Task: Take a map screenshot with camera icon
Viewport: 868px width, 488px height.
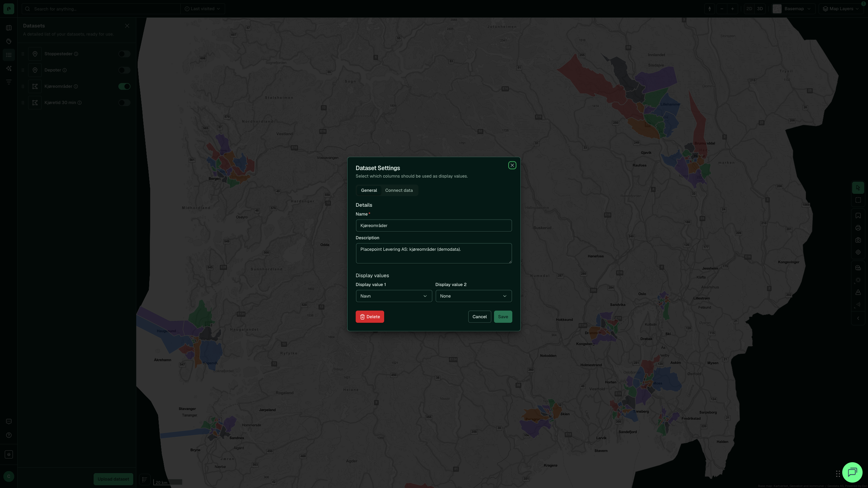Action: (858, 240)
